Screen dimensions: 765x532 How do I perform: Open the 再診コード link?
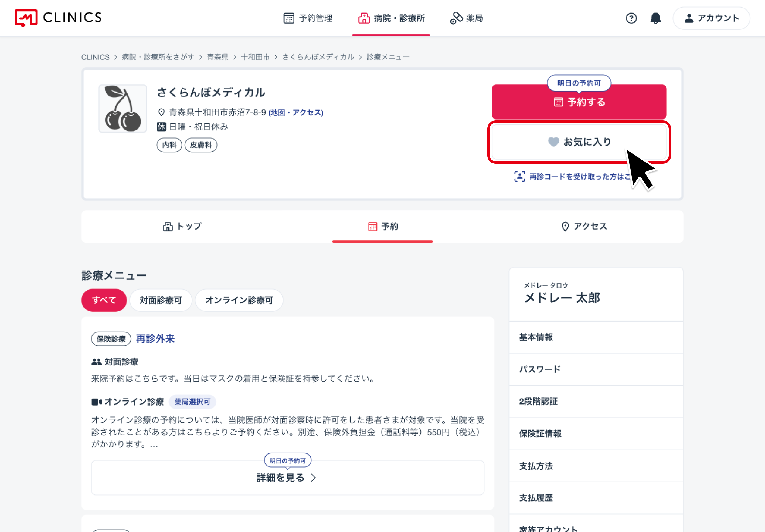[572, 177]
